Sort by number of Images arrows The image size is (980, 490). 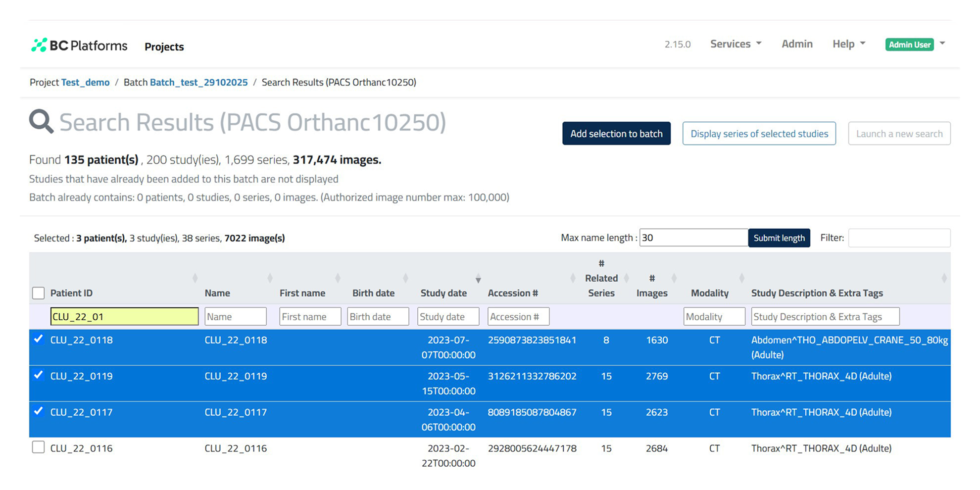coord(674,278)
